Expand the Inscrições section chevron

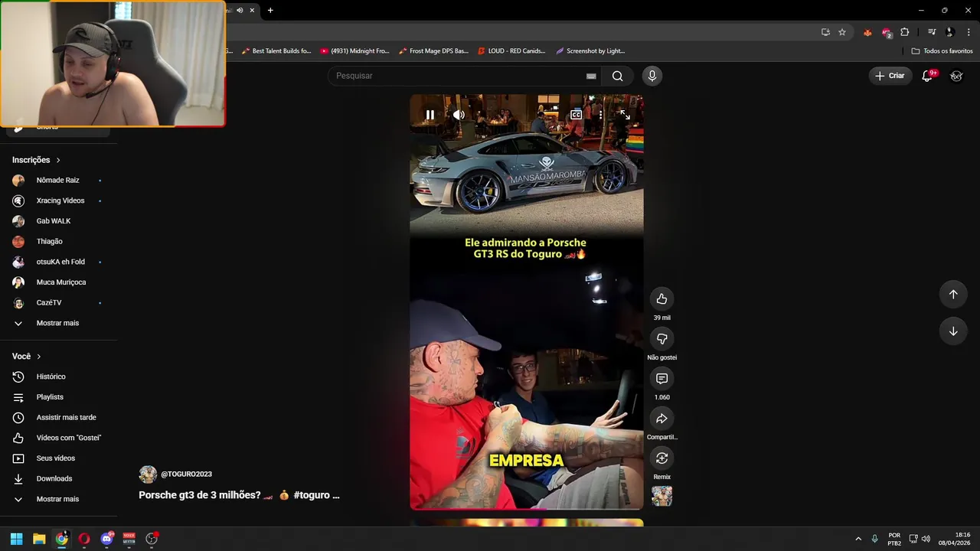click(57, 160)
